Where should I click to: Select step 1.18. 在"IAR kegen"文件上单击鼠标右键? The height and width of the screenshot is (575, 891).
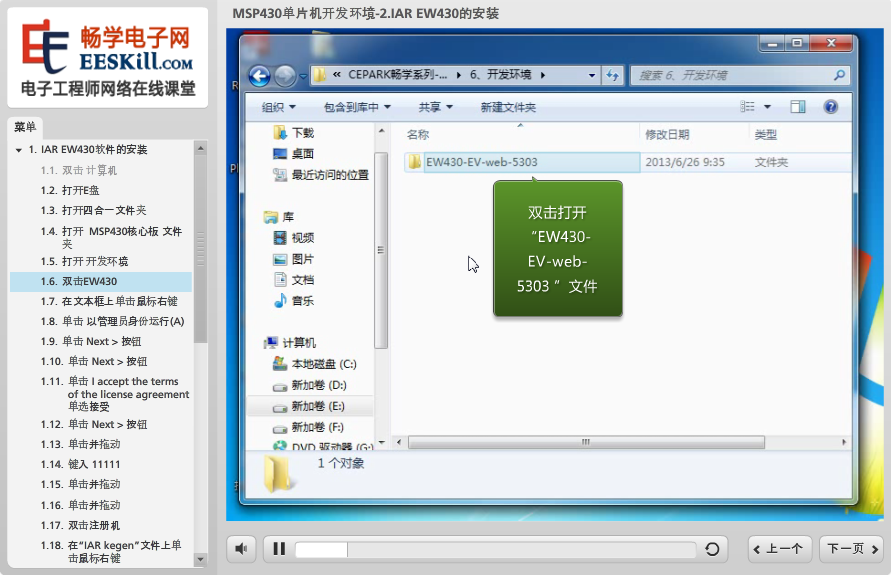click(111, 551)
